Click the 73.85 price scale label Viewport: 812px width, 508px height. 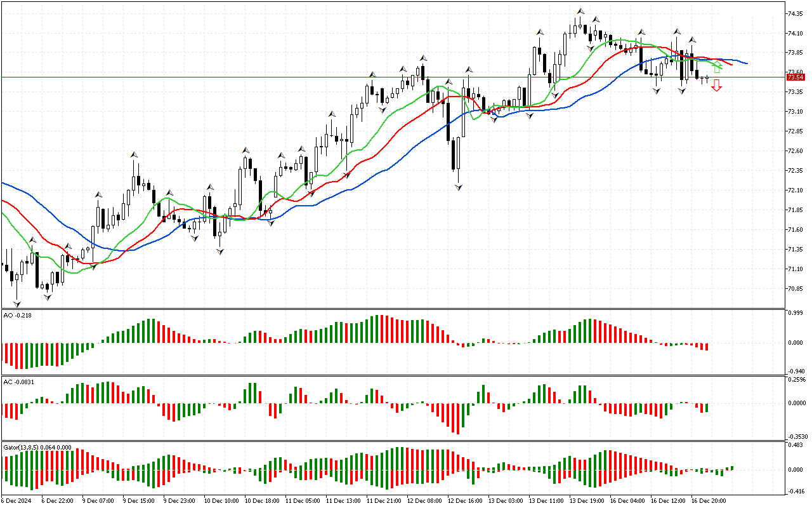click(796, 53)
